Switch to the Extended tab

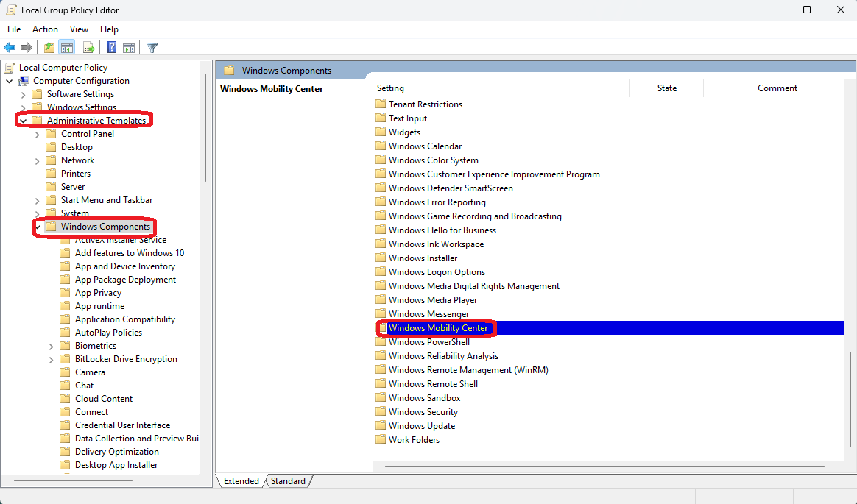click(x=241, y=481)
